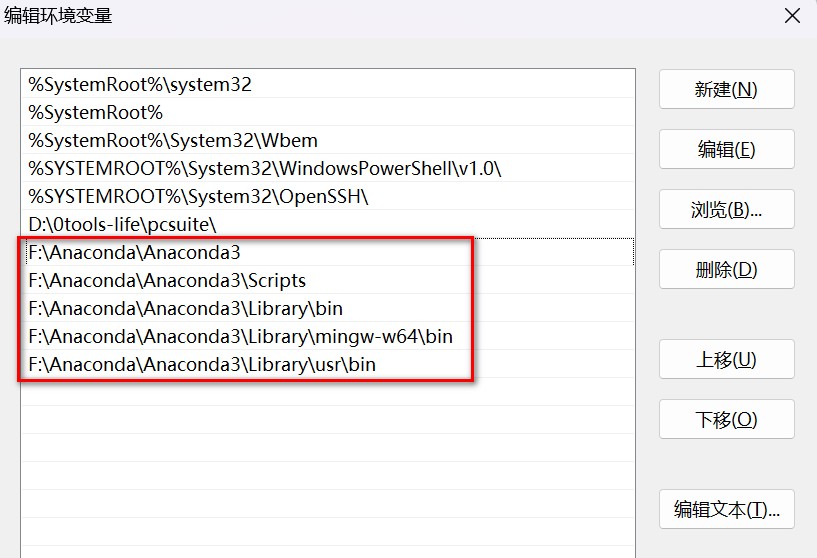Click the 新建(N) button
The width and height of the screenshot is (817, 558).
pos(726,90)
